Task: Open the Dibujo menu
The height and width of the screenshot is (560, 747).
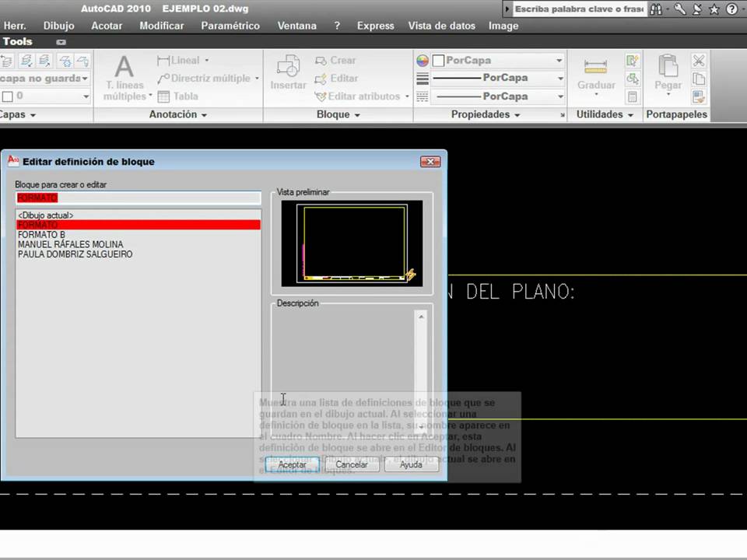Action: (58, 26)
